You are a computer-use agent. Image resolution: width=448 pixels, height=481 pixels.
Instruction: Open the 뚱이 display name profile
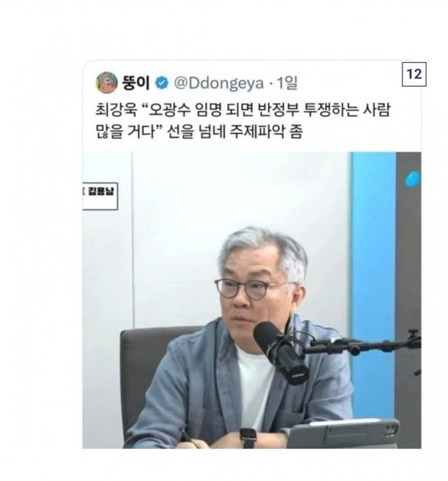click(x=136, y=83)
